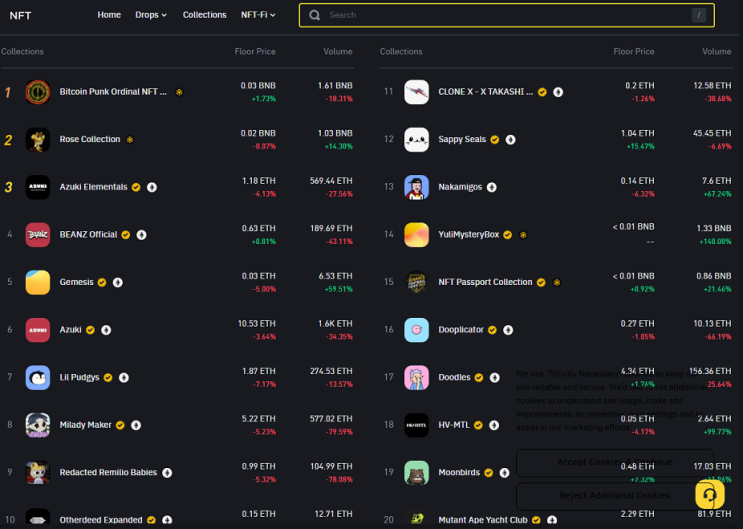
Task: Click the NFT logo text
Action: pos(20,16)
